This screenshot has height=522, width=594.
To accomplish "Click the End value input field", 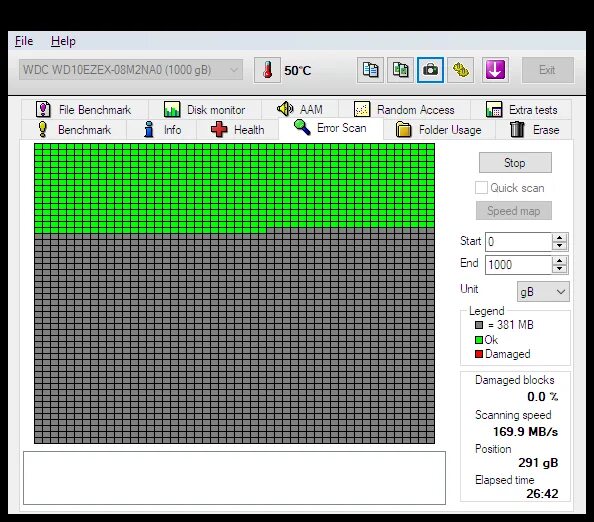I will pos(518,264).
